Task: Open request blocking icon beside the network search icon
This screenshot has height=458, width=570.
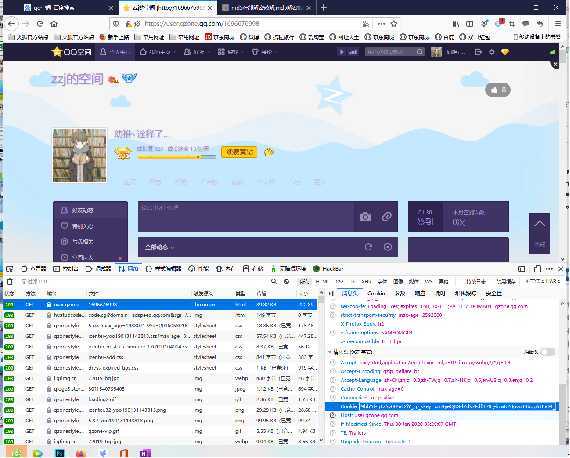Action: click(x=286, y=281)
